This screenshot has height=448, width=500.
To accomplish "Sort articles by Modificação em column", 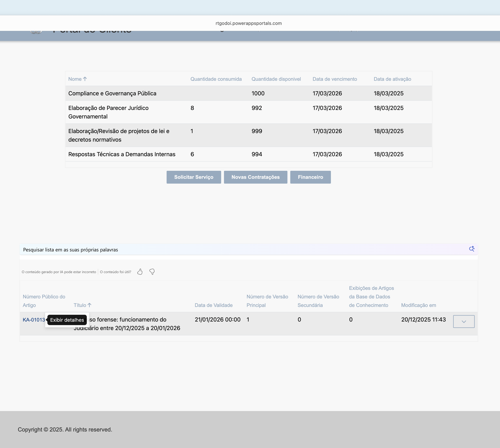I will pyautogui.click(x=418, y=305).
